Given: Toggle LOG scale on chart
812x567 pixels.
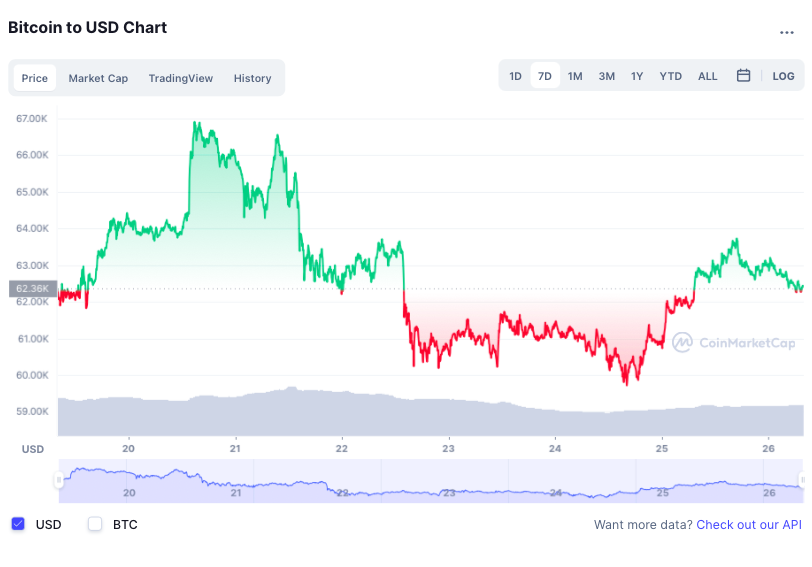Looking at the screenshot, I should tap(783, 76).
